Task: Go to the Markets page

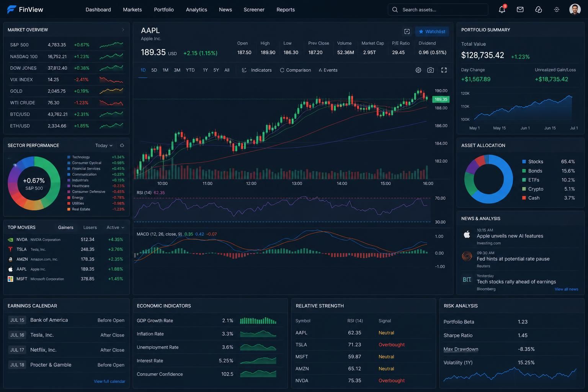Action: click(x=132, y=10)
